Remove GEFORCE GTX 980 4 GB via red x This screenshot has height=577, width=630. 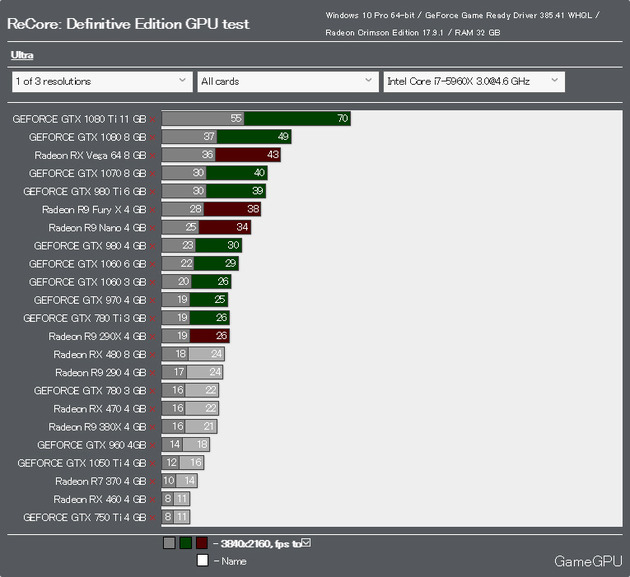(x=152, y=246)
